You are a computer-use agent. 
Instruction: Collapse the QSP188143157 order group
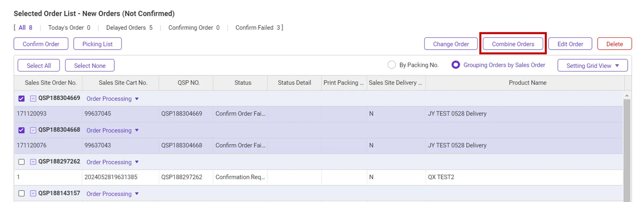[33, 194]
